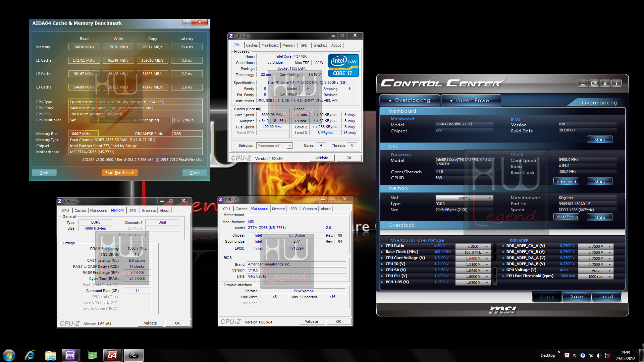The width and height of the screenshot is (644, 362).
Task: Click the Control Center info button
Action: click(616, 83)
